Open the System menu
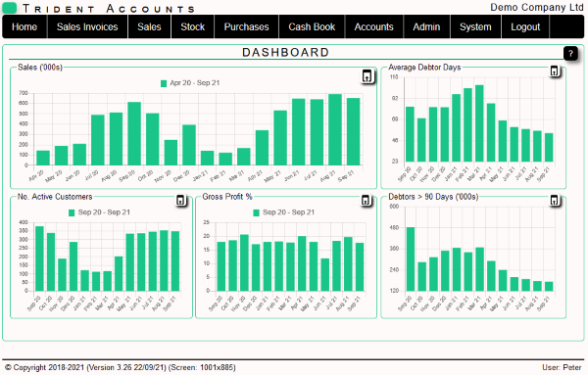This screenshot has height=375, width=588. pos(475,27)
